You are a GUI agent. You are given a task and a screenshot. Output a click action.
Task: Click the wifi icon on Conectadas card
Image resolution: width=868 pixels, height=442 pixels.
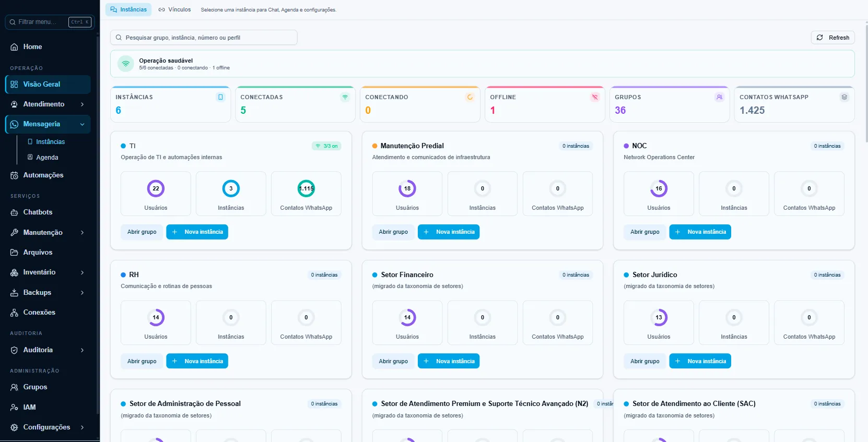click(345, 97)
